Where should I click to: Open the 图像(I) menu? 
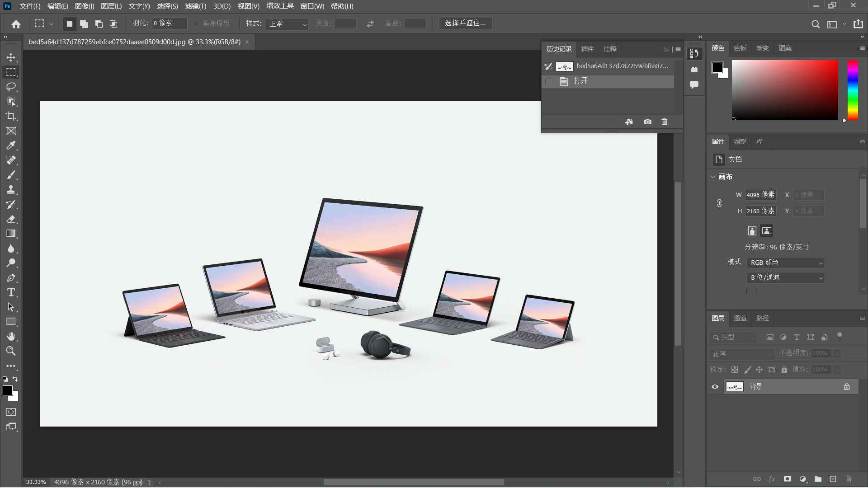(85, 6)
